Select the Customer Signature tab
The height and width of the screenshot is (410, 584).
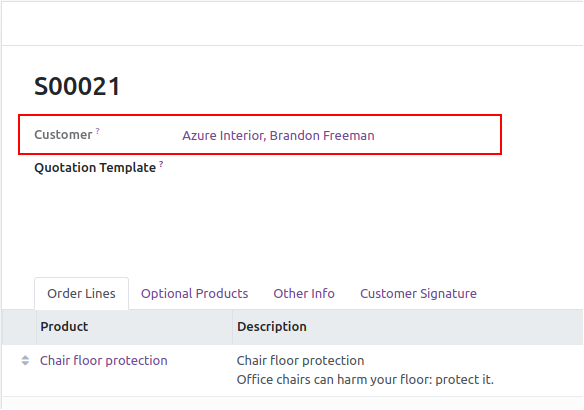click(x=418, y=293)
